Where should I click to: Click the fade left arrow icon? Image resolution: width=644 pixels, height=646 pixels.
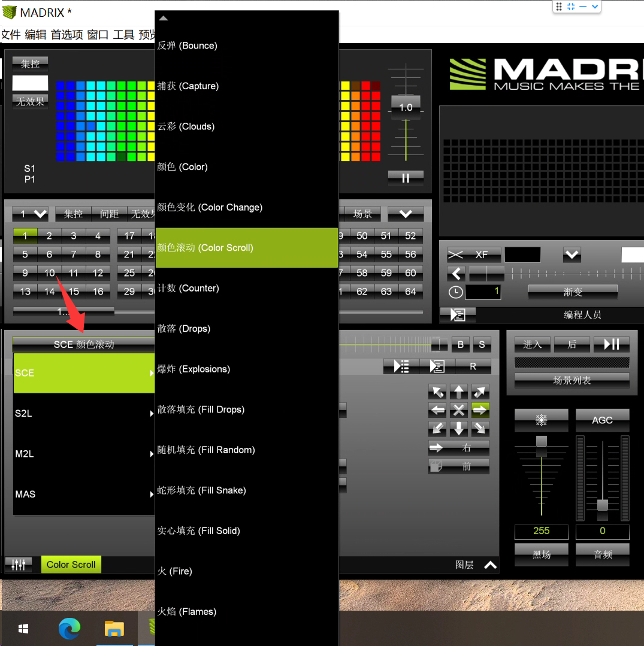tap(456, 273)
